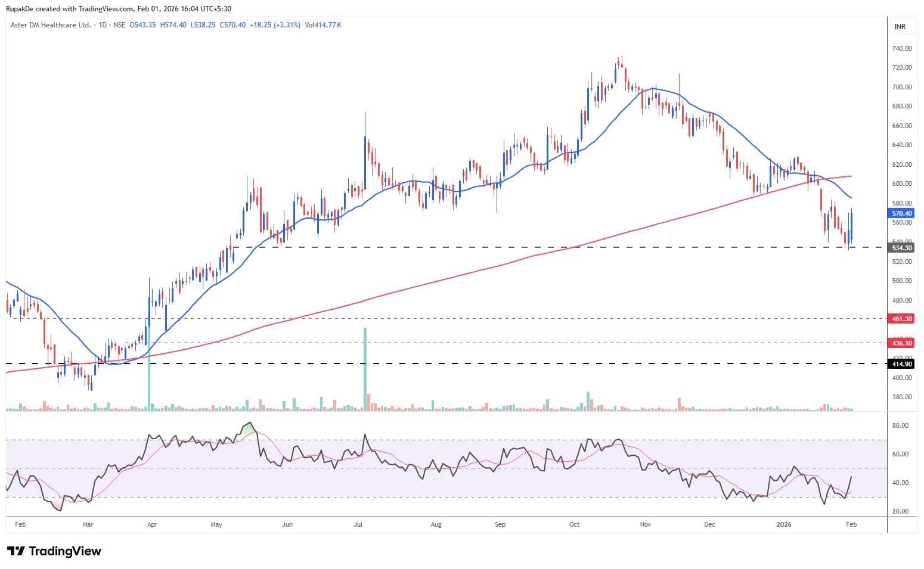Image resolution: width=924 pixels, height=569 pixels.
Task: Click the 680.00 price axis label
Action: (902, 107)
